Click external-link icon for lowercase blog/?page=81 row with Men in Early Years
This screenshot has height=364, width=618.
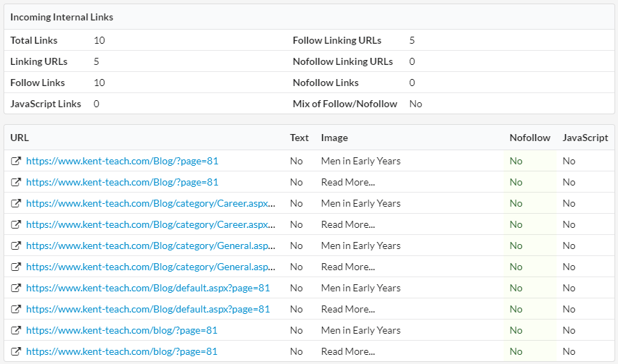tap(16, 331)
